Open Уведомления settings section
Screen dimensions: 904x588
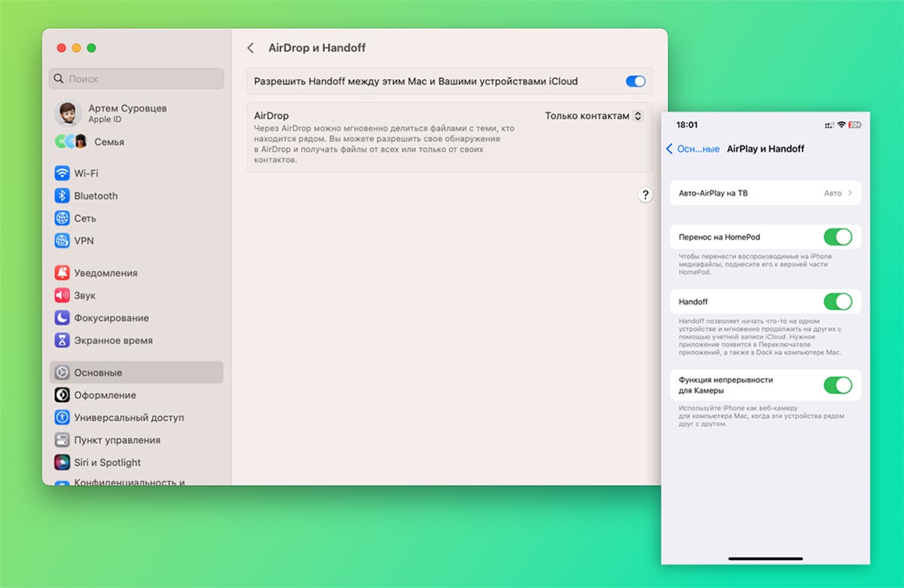coord(136,273)
